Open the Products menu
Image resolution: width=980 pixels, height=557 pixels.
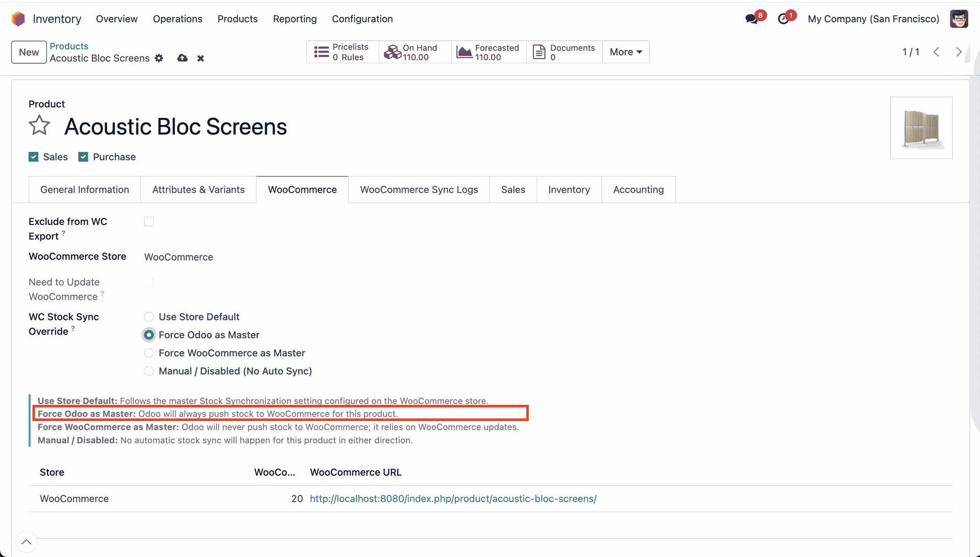[x=238, y=19]
